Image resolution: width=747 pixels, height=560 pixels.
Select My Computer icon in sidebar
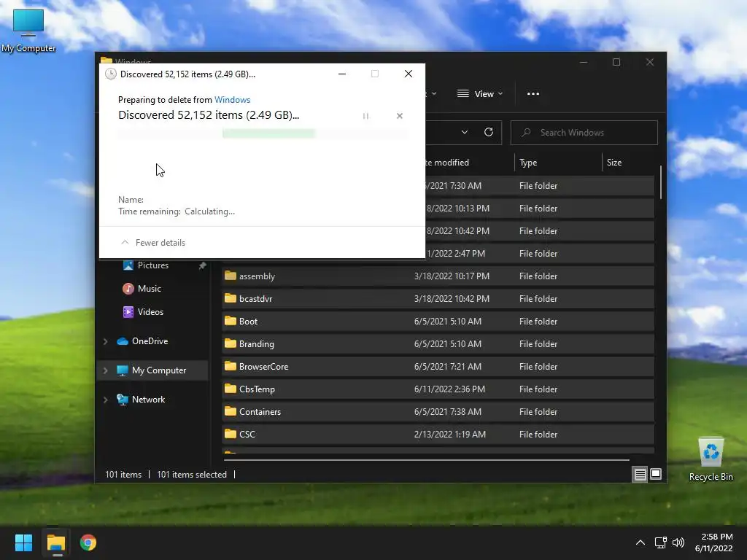123,370
